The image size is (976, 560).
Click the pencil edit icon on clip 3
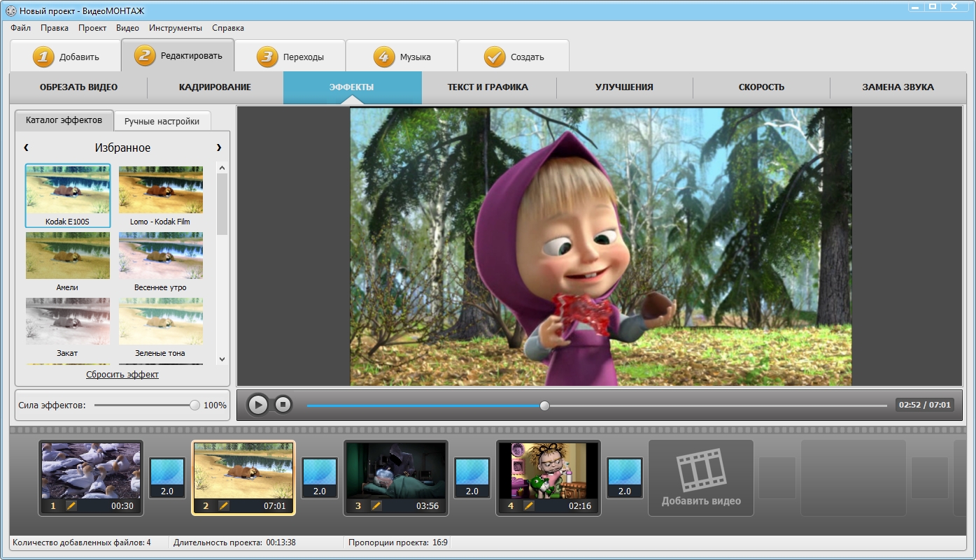[x=376, y=505]
